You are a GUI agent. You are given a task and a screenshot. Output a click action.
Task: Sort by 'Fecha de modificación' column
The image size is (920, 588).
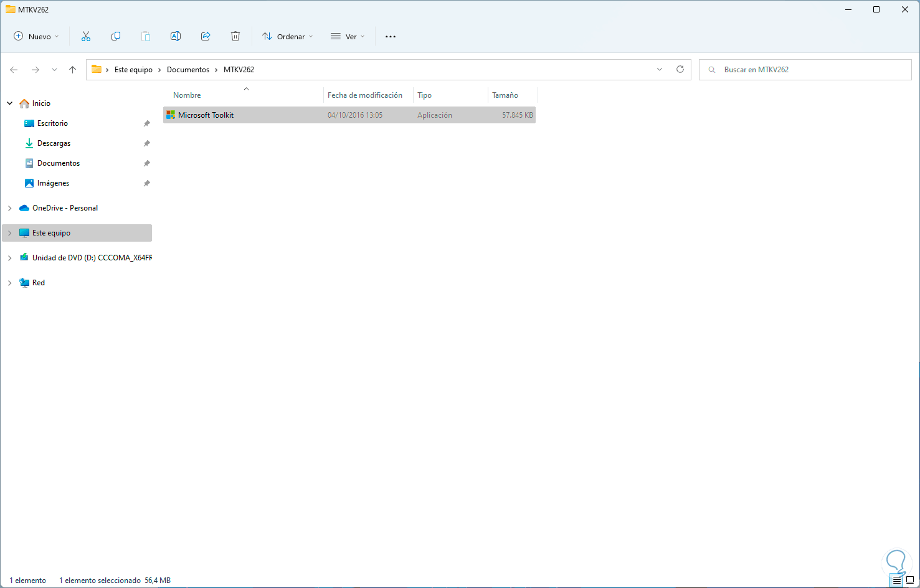(x=365, y=95)
